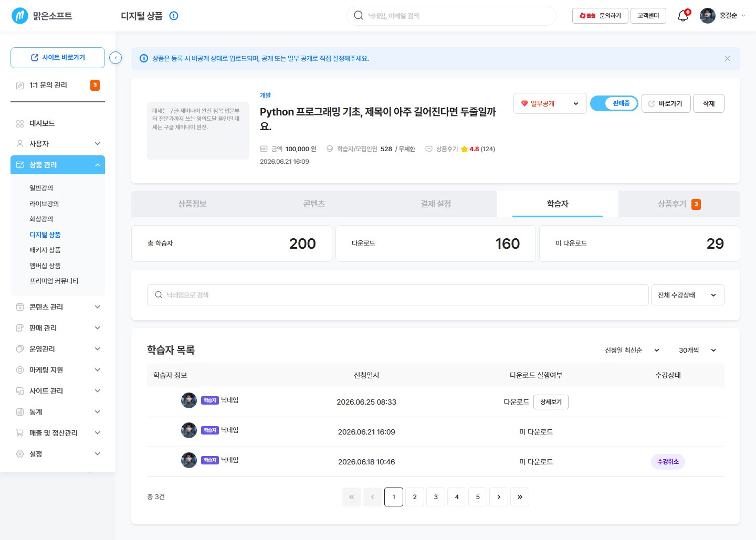Viewport: 756px width, 540px height.
Task: Click the 삭제 button
Action: click(x=709, y=103)
